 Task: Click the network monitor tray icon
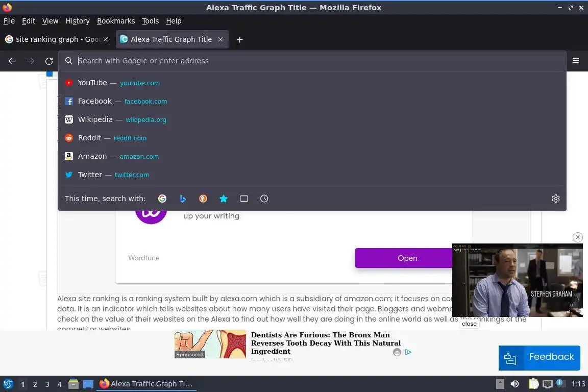pos(548,384)
